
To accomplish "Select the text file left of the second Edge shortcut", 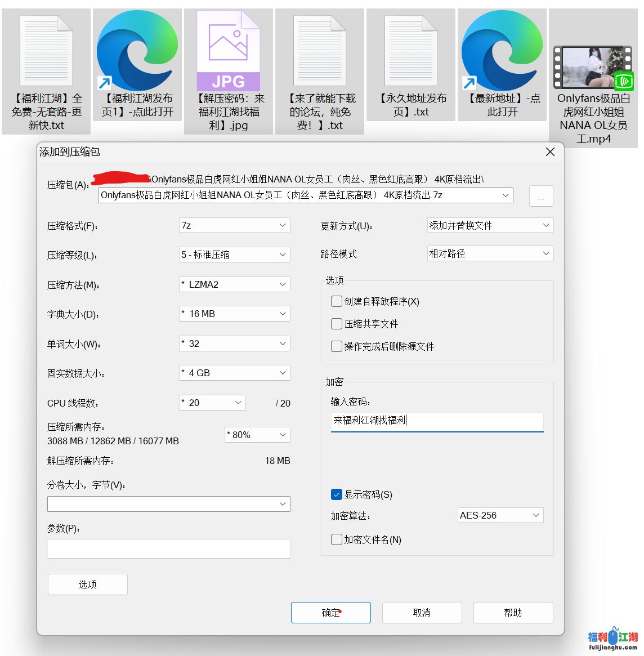I will [411, 52].
